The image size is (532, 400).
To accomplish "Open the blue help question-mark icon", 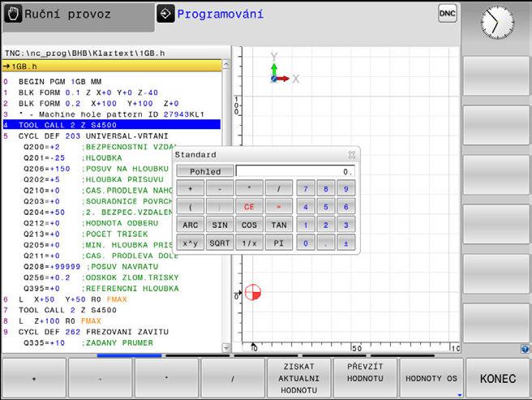I will (x=525, y=349).
